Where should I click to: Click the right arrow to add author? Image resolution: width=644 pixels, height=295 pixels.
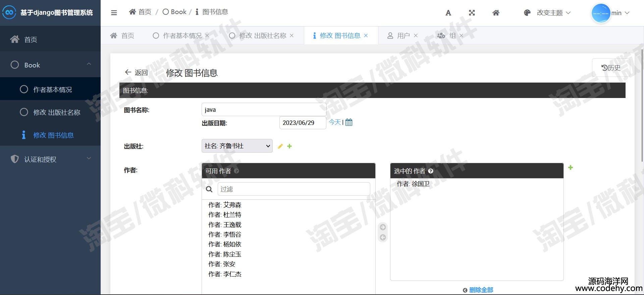[383, 227]
